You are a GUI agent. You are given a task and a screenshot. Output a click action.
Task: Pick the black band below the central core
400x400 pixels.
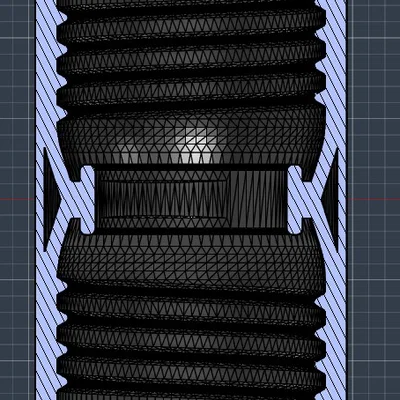point(191,231)
